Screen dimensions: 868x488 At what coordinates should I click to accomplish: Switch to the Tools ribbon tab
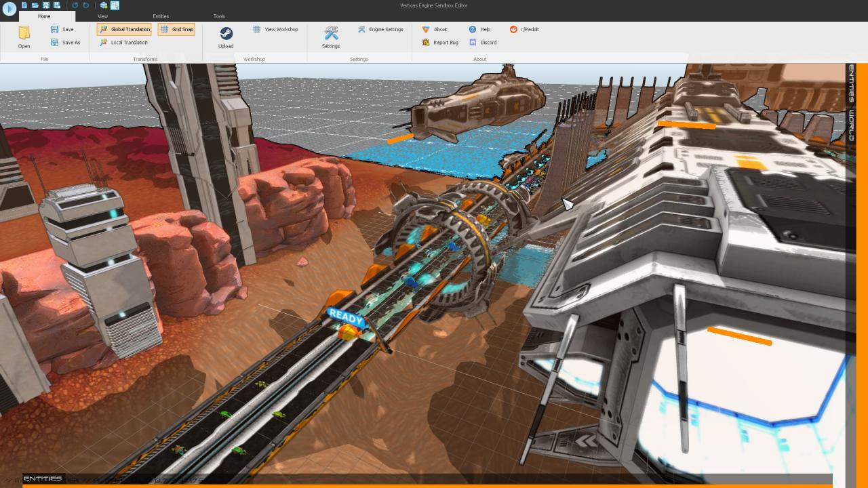click(x=219, y=16)
